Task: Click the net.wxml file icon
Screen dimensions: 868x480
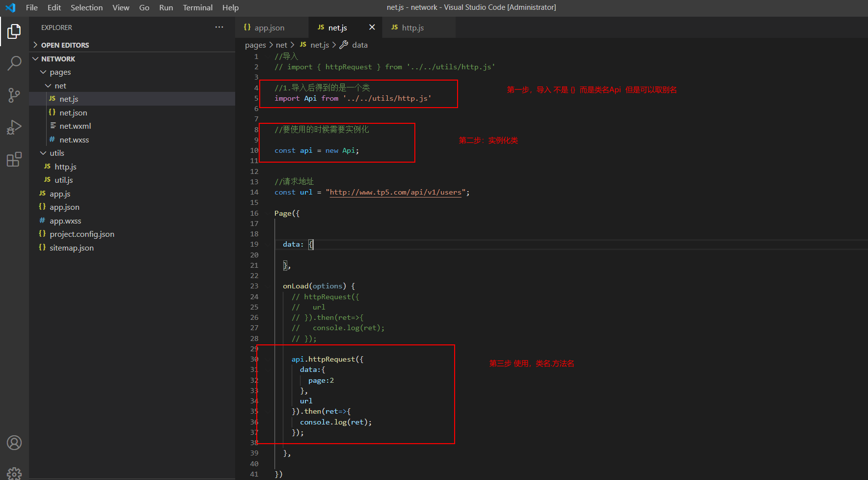Action: 53,126
